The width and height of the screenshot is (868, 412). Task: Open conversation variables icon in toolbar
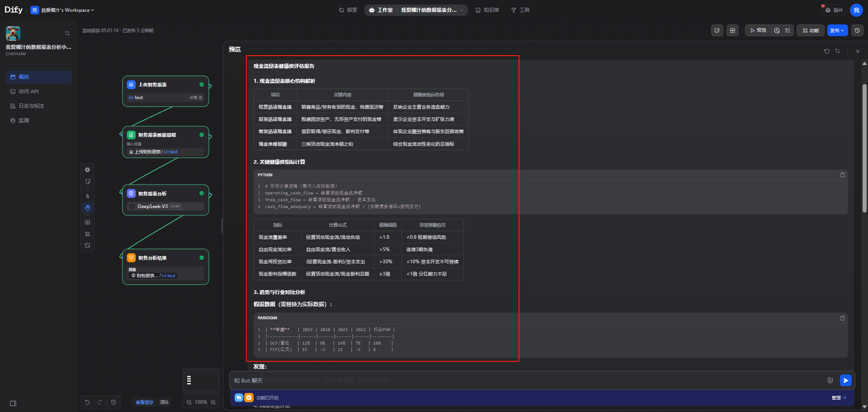[x=717, y=30]
